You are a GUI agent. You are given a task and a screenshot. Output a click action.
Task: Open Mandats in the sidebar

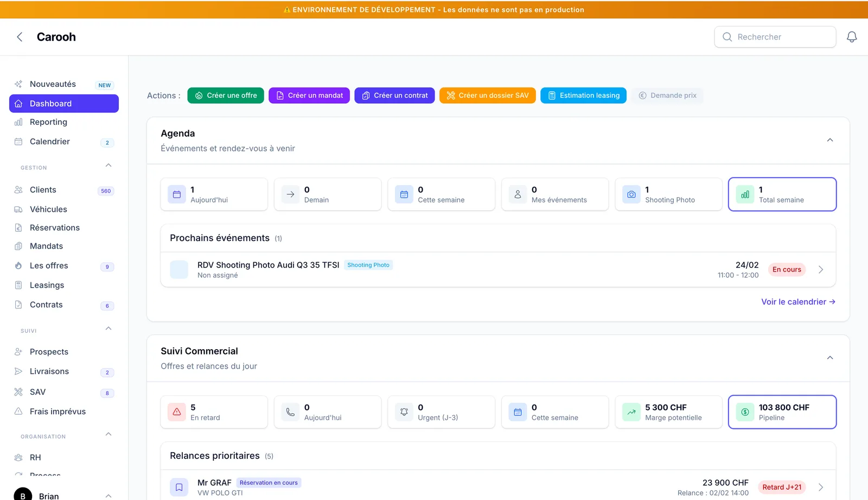(x=64, y=246)
